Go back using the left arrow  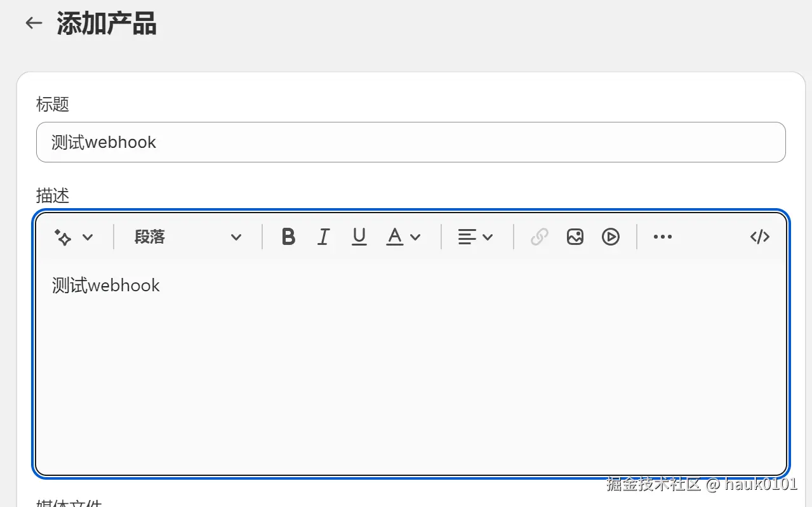32,22
